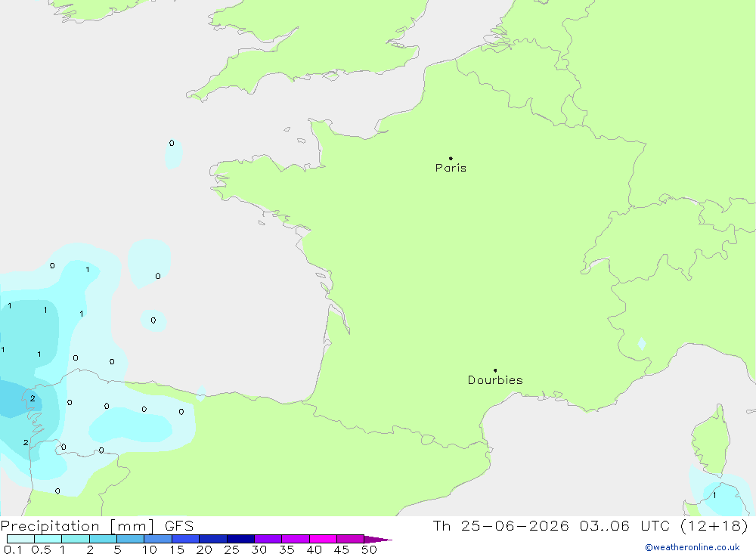Click the legend value 0.1
The height and width of the screenshot is (554, 756).
coord(13,549)
